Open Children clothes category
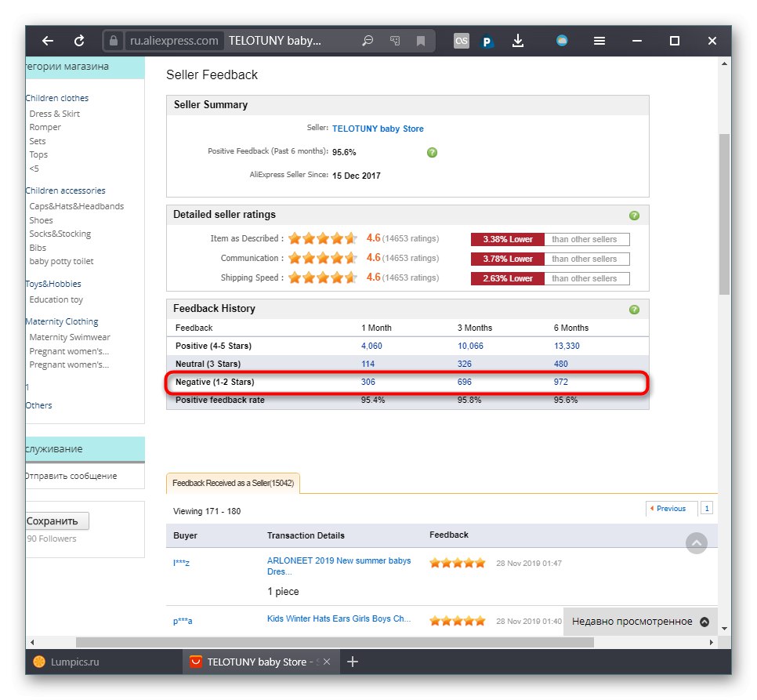This screenshot has height=700, width=757. click(x=57, y=98)
